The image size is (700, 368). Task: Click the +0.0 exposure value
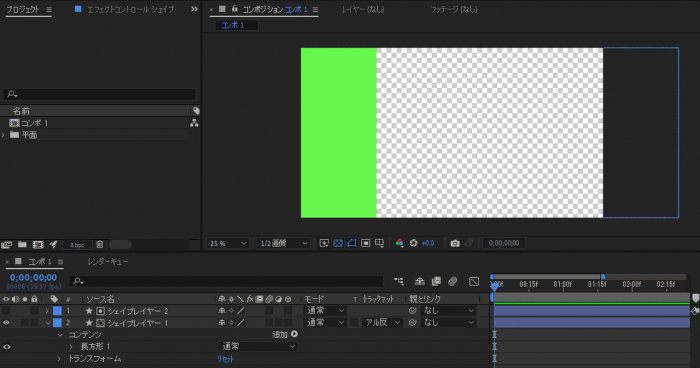coord(428,243)
